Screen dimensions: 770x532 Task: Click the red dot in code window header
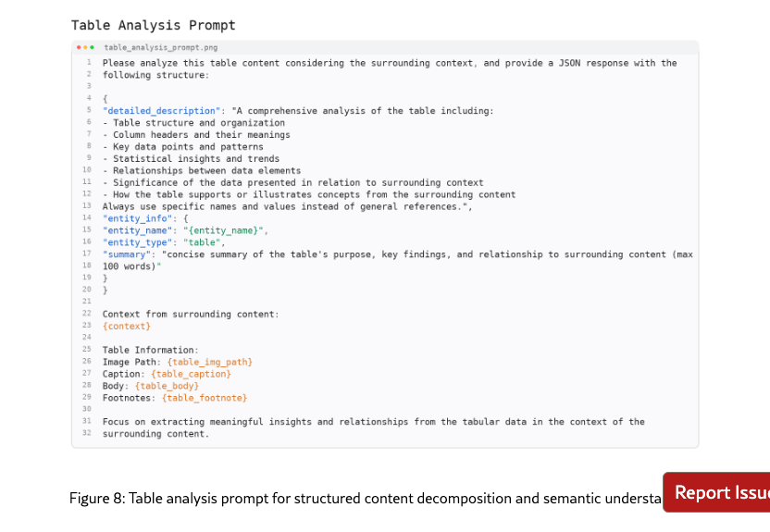(x=80, y=47)
